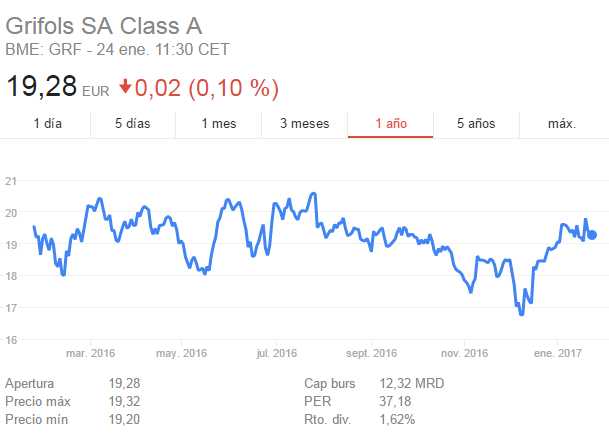
Task: Select the active 1 año tab
Action: 391,124
